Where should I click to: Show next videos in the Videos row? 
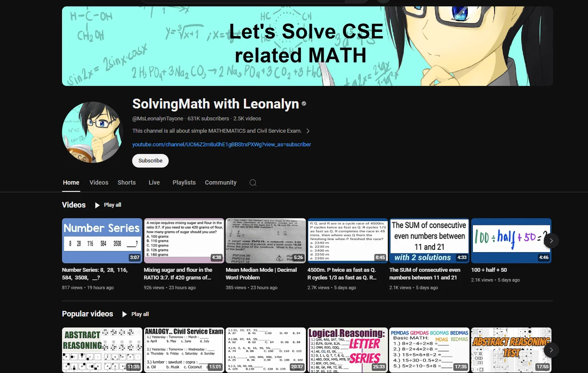tap(551, 241)
